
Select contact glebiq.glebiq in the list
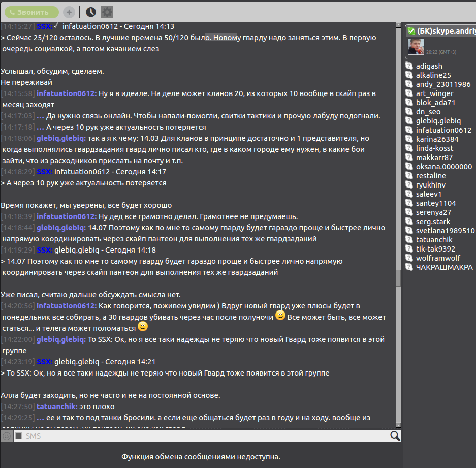[x=438, y=121]
